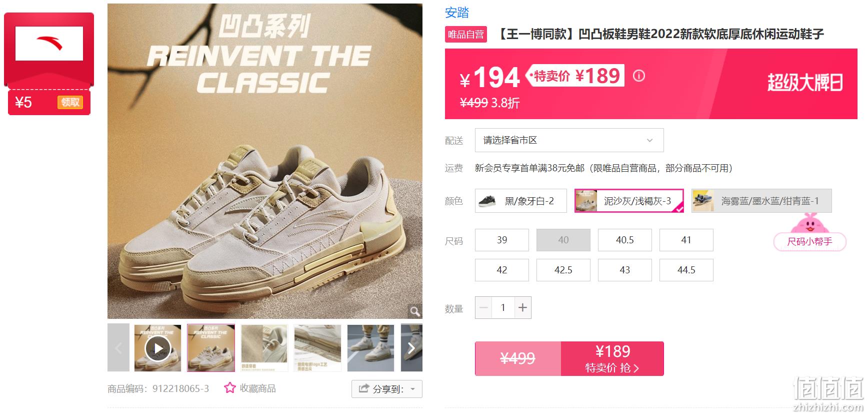Claim the ¥5 coupon via 领取
The height and width of the screenshot is (416, 868).
[70, 102]
